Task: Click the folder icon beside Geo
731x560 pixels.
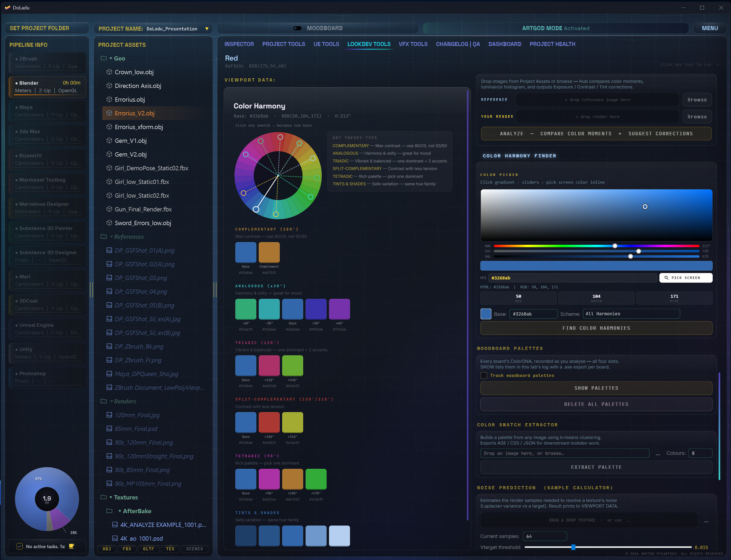Action: point(104,58)
